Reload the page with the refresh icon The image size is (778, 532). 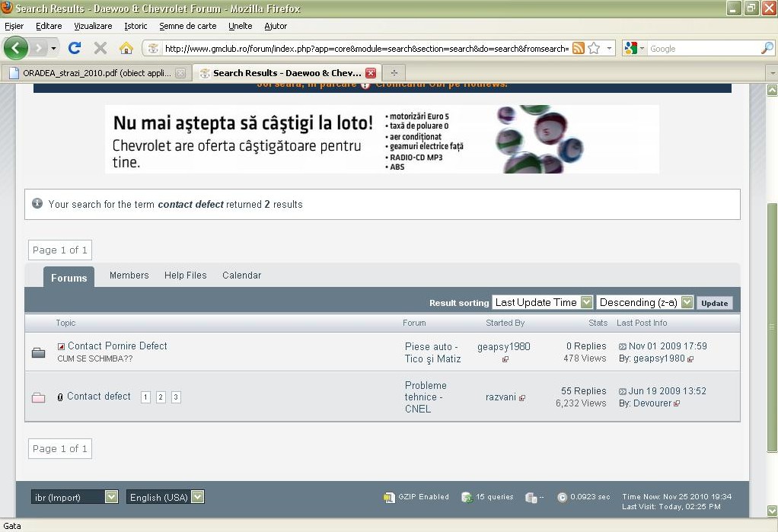(75, 48)
